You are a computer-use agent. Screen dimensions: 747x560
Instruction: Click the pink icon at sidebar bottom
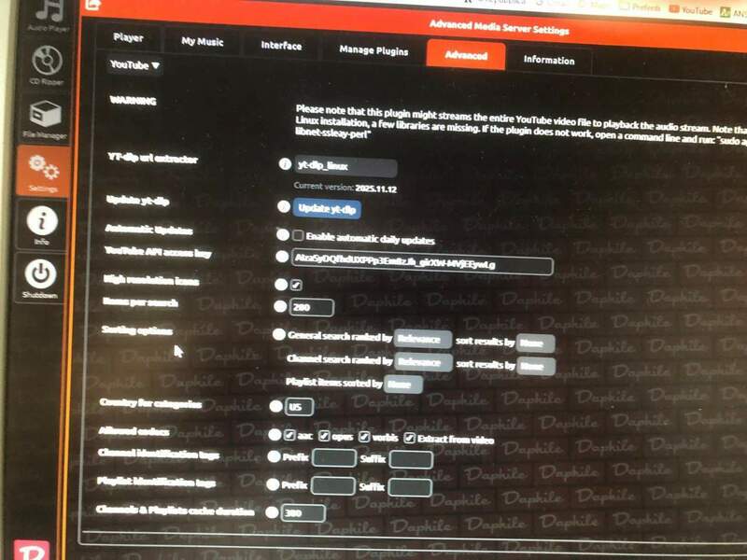[x=32, y=551]
